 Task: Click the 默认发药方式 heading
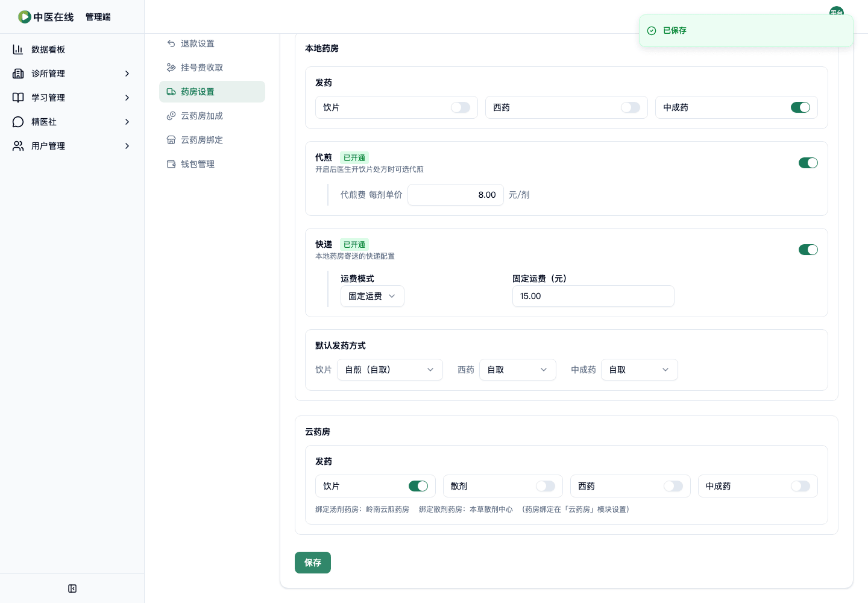coord(341,346)
